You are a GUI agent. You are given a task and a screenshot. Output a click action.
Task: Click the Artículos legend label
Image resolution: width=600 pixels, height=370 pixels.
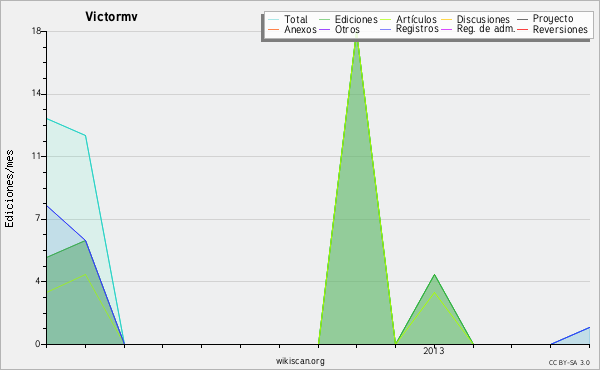[416, 19]
